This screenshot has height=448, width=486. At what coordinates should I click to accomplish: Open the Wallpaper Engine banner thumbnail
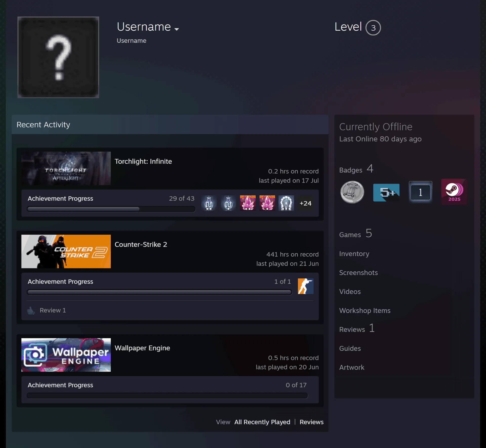[x=66, y=355]
